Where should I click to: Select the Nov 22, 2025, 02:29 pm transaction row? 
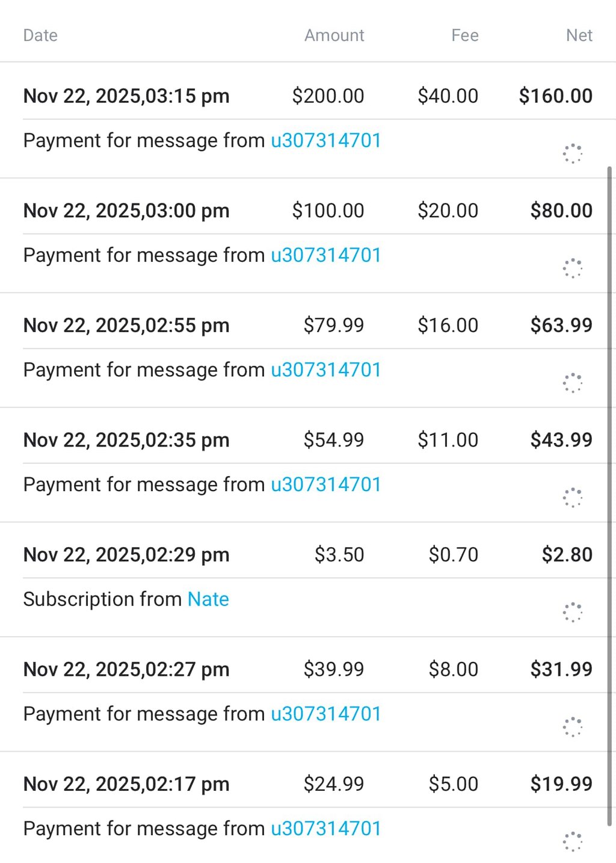[126, 555]
